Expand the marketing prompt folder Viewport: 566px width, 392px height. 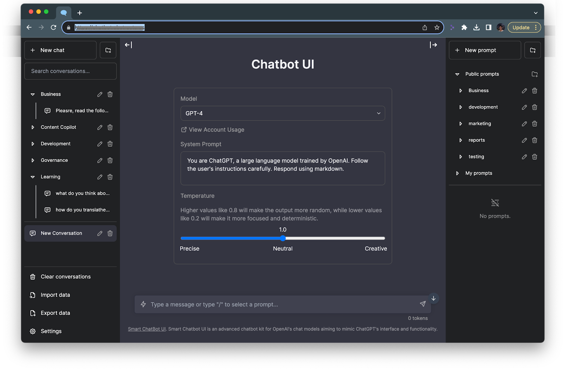(x=461, y=124)
